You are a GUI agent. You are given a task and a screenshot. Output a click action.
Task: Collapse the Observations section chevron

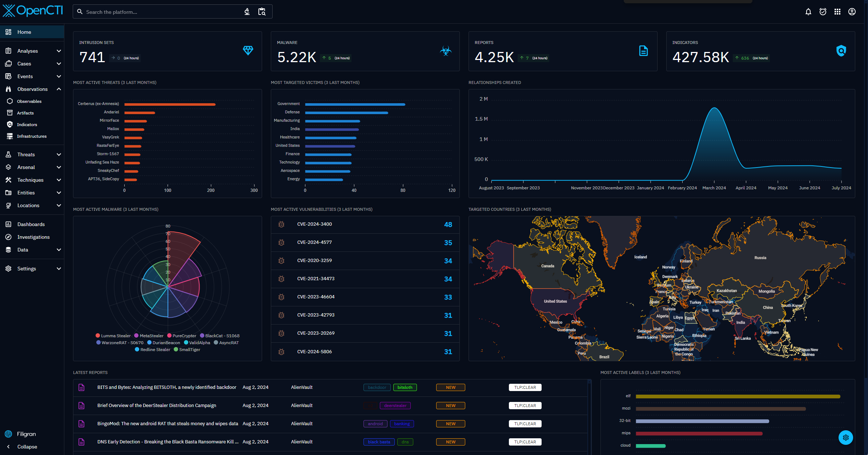(x=59, y=89)
